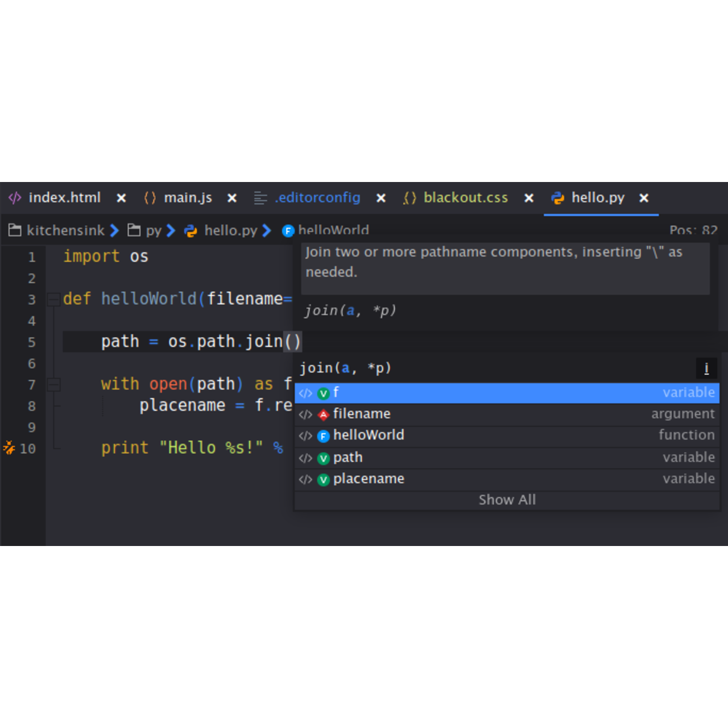This screenshot has width=728, height=728.
Task: Click the curly-braces icon on the main.js tab
Action: point(150,198)
